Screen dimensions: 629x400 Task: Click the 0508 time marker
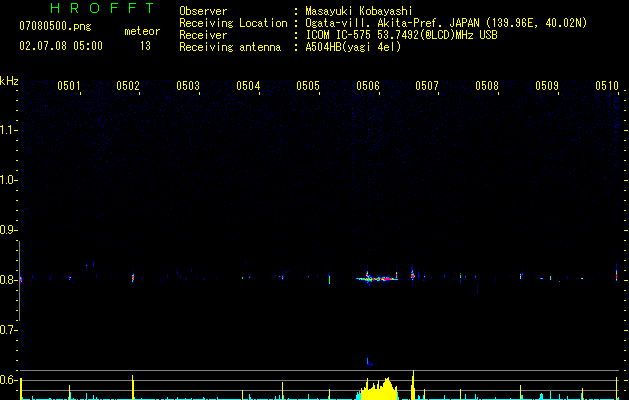pos(487,85)
